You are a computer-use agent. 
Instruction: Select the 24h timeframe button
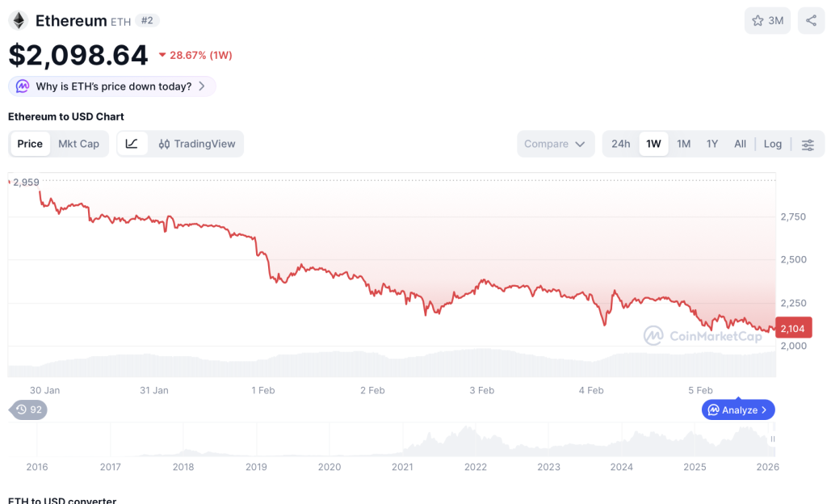pos(620,143)
